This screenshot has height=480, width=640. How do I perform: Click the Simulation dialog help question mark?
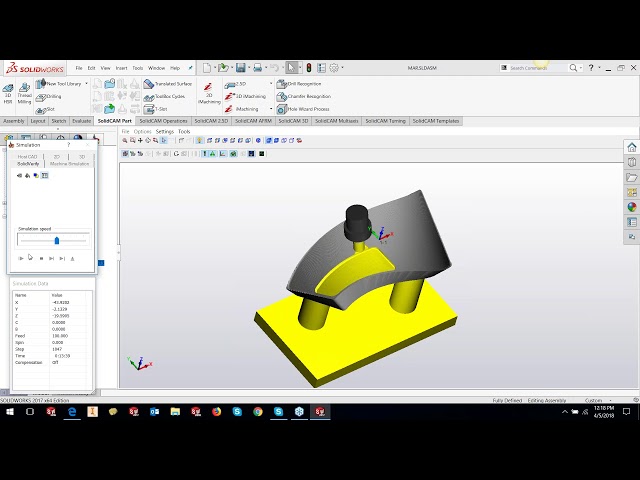(x=69, y=145)
